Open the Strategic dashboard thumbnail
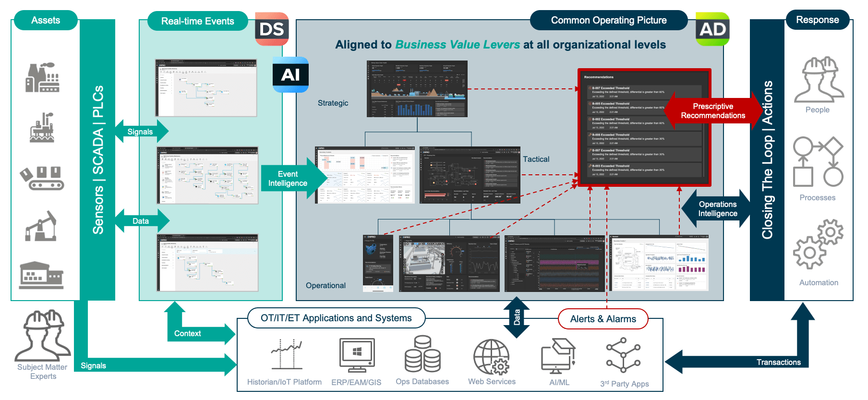868x400 pixels. point(417,89)
